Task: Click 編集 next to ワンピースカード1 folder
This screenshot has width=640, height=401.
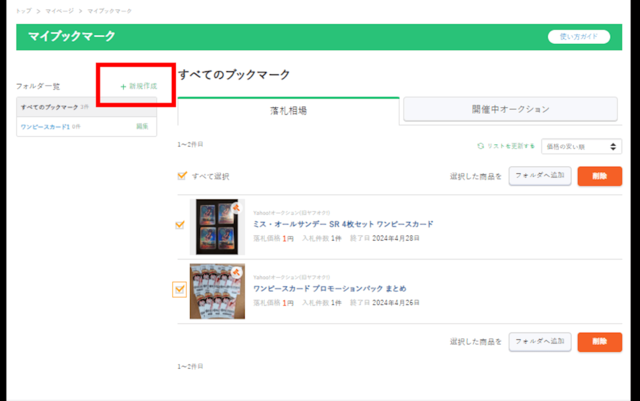Action: point(142,127)
